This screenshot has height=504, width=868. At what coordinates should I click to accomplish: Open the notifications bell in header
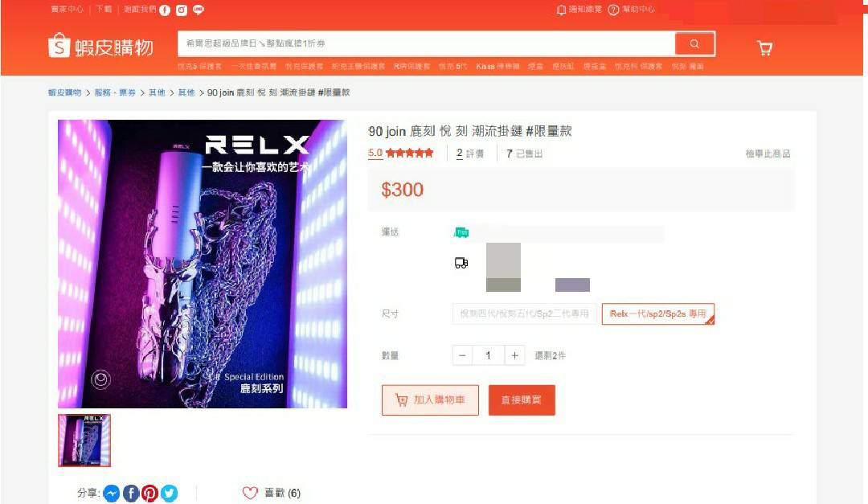561,10
